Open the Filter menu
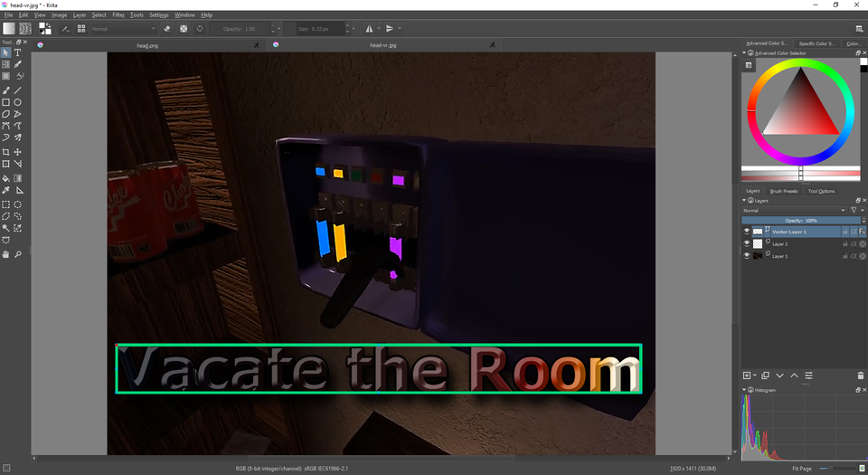The height and width of the screenshot is (475, 868). tap(118, 15)
